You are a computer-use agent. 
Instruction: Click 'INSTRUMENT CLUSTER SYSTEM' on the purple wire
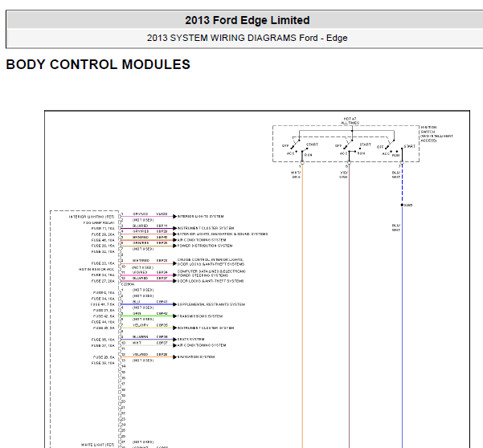(206, 228)
